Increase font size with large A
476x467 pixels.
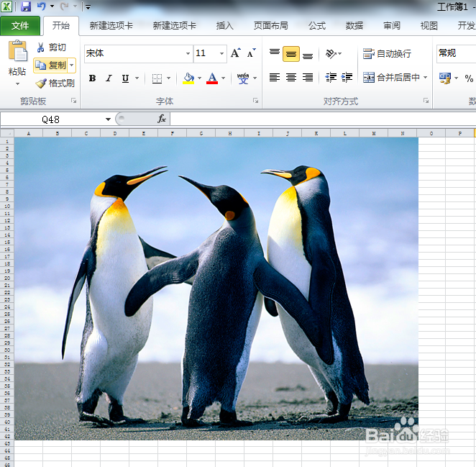point(236,53)
